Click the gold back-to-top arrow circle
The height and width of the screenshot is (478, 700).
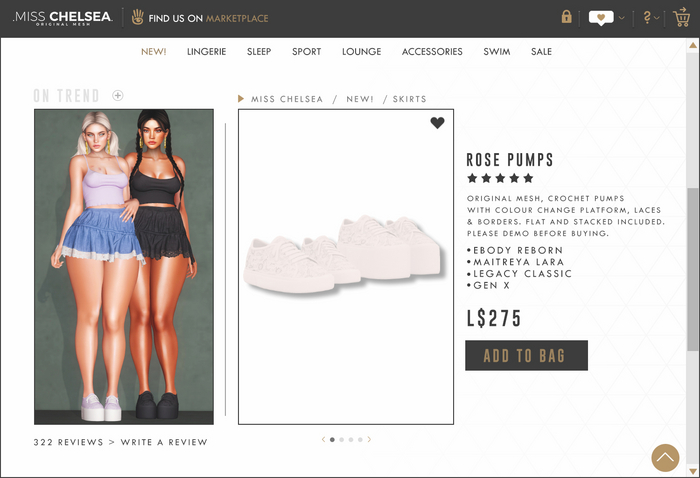pos(665,457)
